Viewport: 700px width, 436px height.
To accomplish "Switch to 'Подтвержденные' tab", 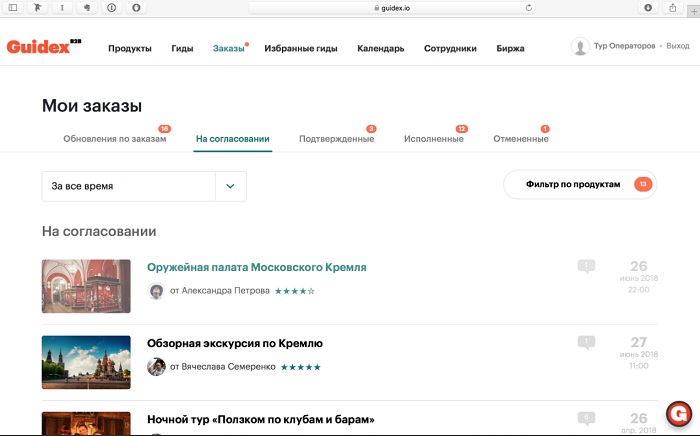I will (336, 139).
